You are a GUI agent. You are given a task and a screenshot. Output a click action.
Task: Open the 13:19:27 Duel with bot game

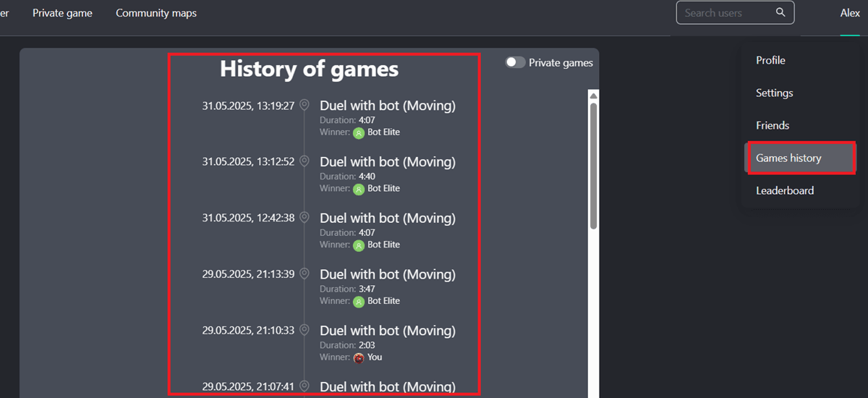[388, 106]
